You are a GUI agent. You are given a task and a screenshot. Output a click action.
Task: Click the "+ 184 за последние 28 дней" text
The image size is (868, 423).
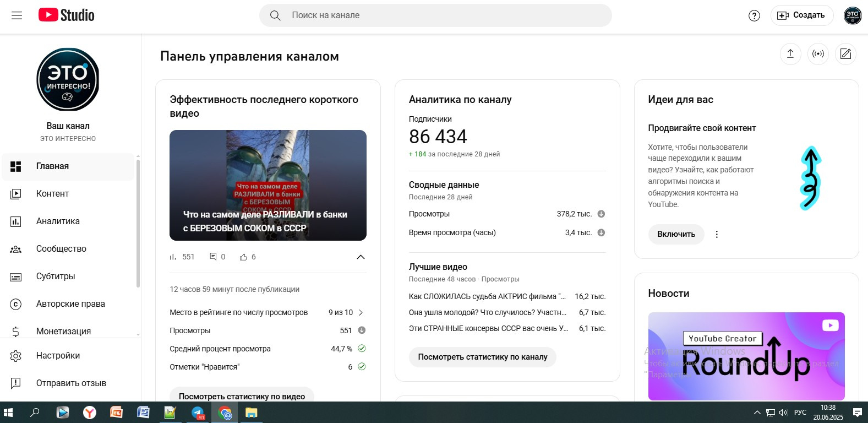[454, 154]
